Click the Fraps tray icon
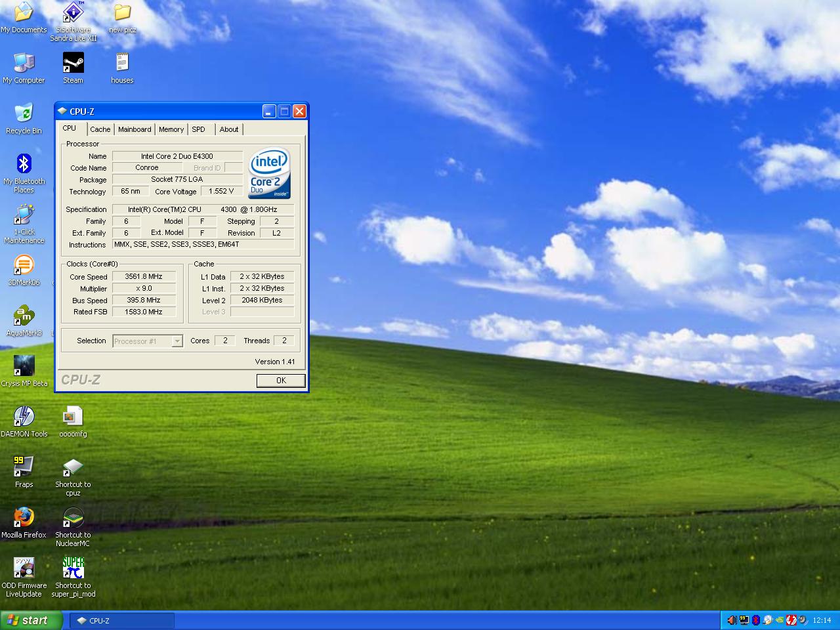This screenshot has height=630, width=840. pyautogui.click(x=744, y=620)
